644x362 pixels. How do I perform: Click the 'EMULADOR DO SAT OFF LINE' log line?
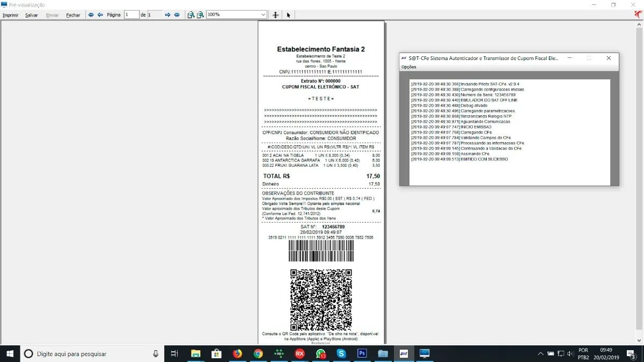(464, 100)
